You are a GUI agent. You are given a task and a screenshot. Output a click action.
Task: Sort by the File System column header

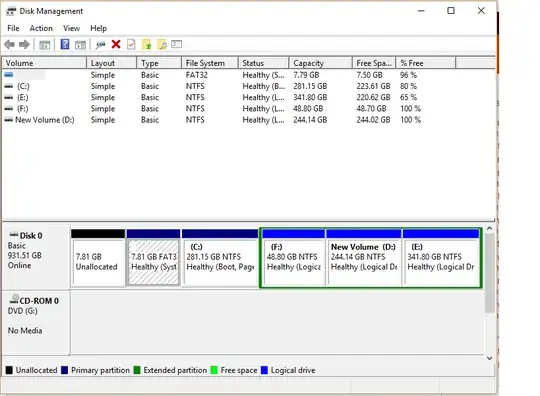click(210, 63)
